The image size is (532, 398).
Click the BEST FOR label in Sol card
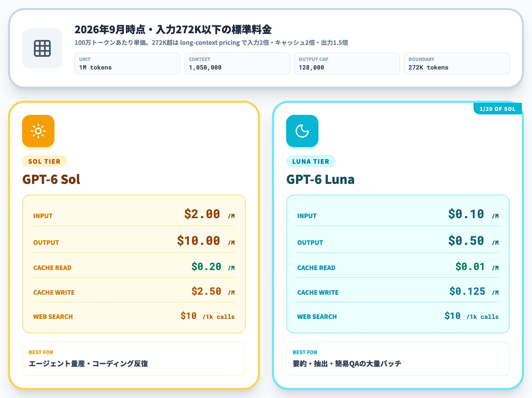[x=41, y=352]
